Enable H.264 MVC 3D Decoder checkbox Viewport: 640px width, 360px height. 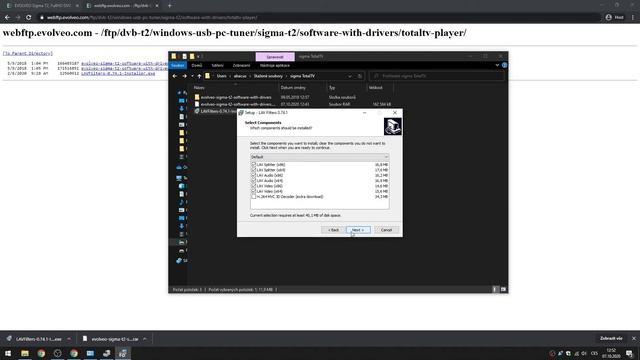(253, 196)
